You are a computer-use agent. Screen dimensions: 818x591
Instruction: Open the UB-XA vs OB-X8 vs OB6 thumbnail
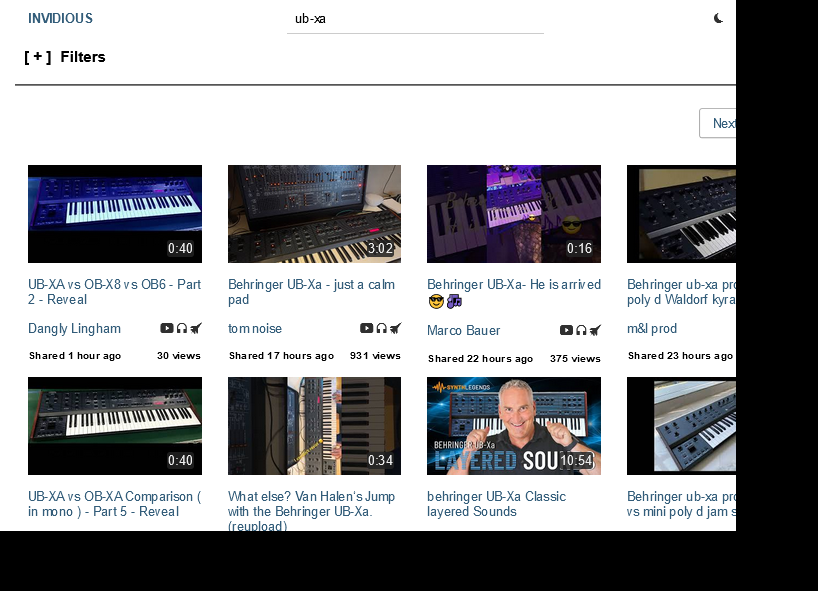pos(115,214)
